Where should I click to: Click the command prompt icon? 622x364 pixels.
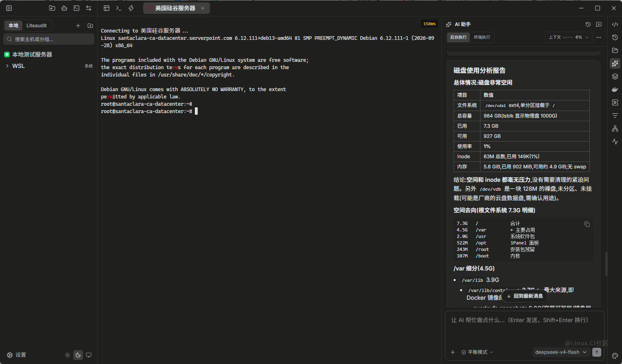[x=119, y=8]
